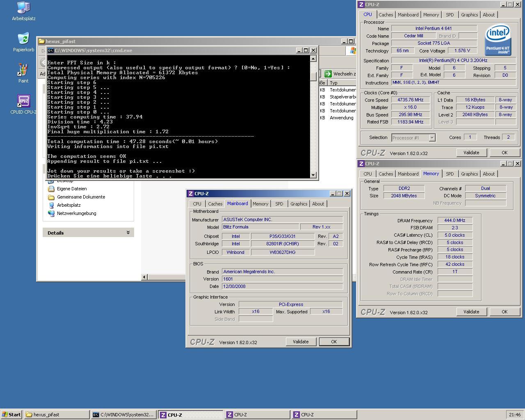Select Caches tab in CPU-Z Mainboard window

(x=215, y=204)
